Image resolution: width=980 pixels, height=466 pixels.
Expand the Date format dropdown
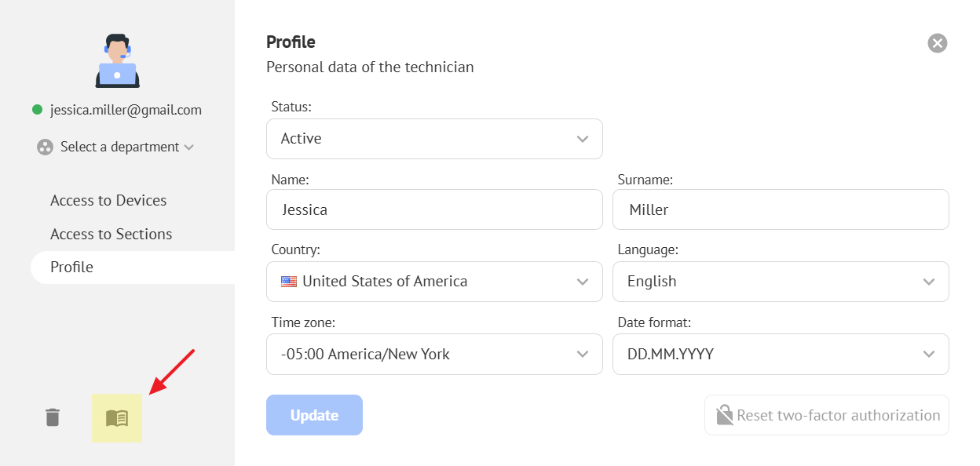pos(781,355)
